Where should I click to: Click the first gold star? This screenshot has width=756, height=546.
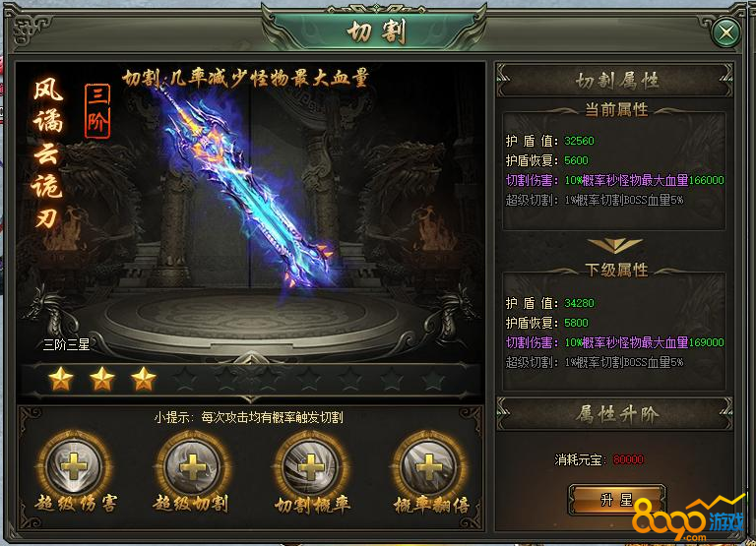coord(61,379)
